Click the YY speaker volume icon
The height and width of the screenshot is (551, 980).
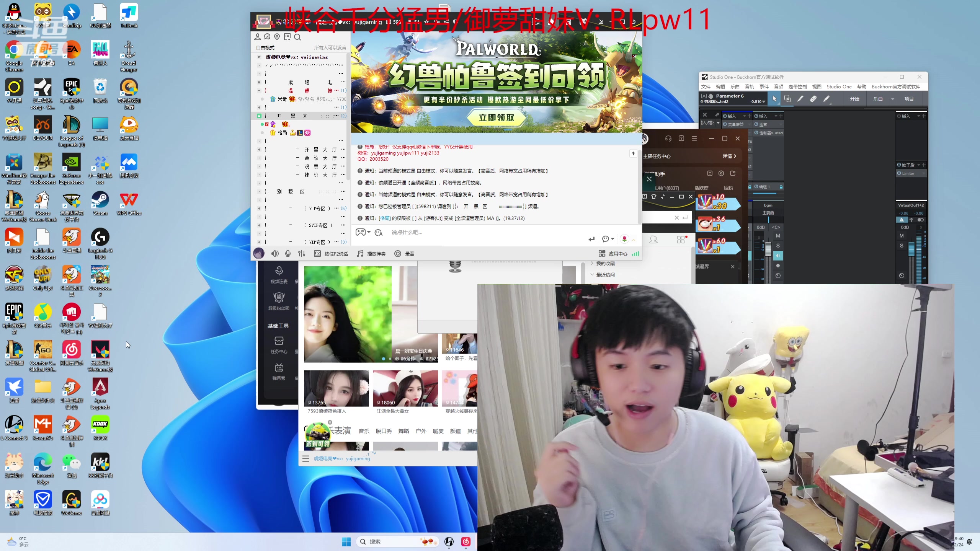[x=275, y=254]
